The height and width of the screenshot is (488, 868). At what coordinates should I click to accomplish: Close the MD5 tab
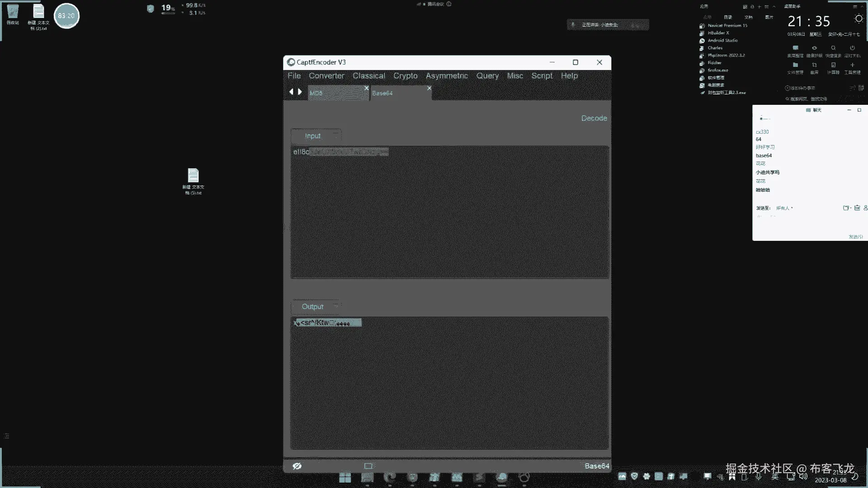pyautogui.click(x=367, y=88)
